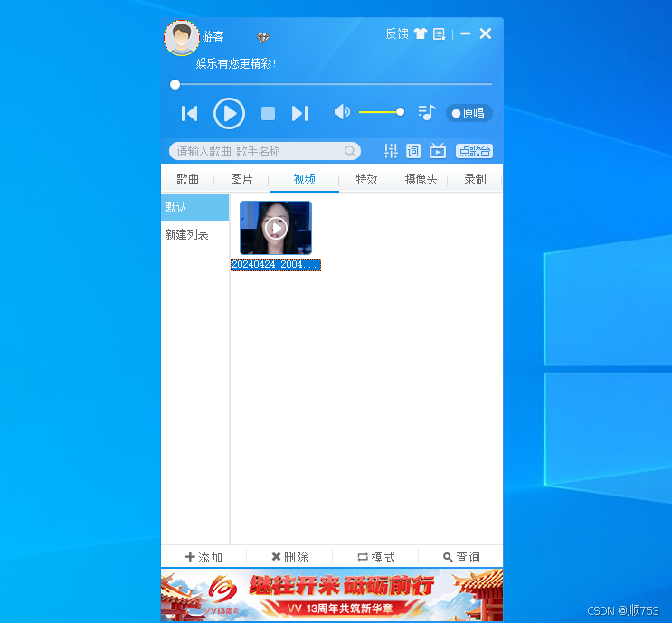Click the guest user avatar
This screenshot has height=623, width=672.
pos(182,38)
